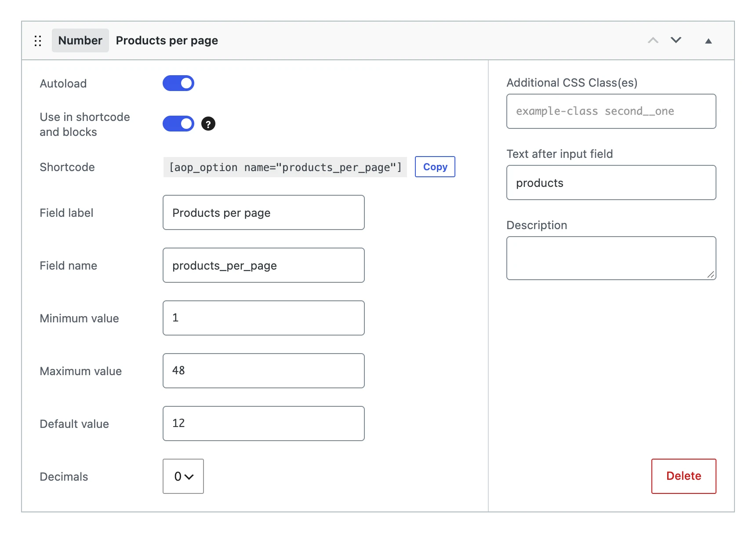This screenshot has height=533, width=756.
Task: Toggle the Autoload switch
Action: pyautogui.click(x=178, y=83)
